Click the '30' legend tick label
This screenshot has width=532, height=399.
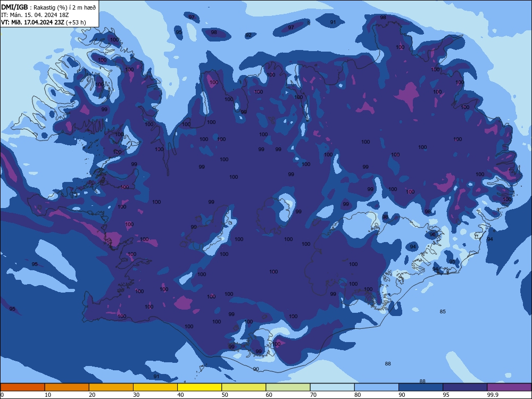point(136,395)
